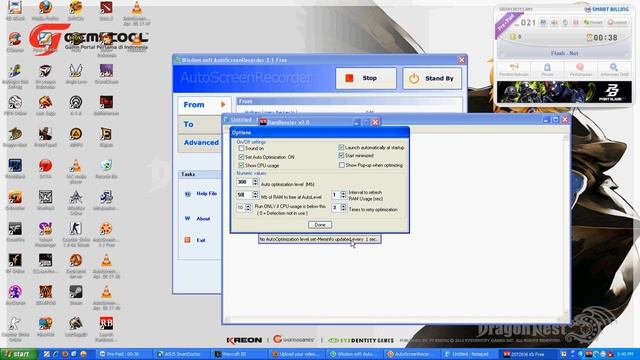Click the Mb of RAM to free field
Screen dimensions: 640x360
coord(244,195)
